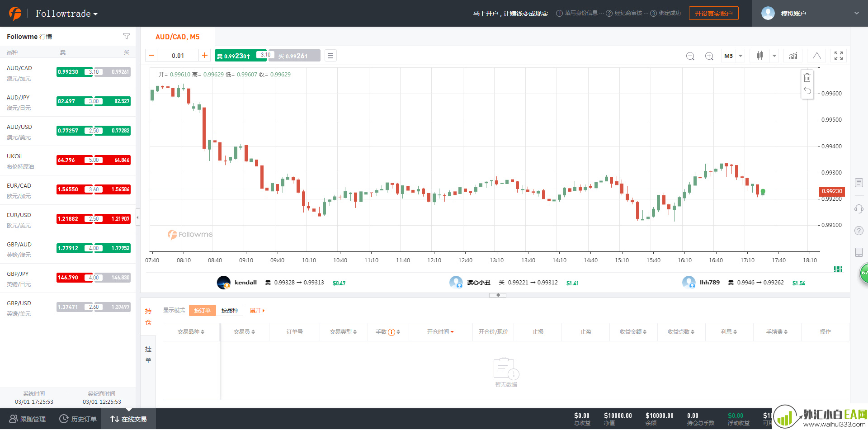This screenshot has height=430, width=868.
Task: Click the 0.01 lot size field
Action: point(178,56)
